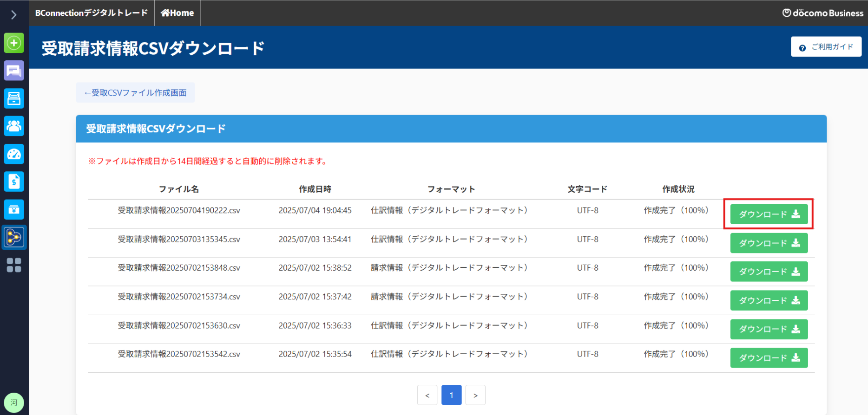Open the grid apps menu icon
This screenshot has height=415, width=868.
click(x=14, y=265)
